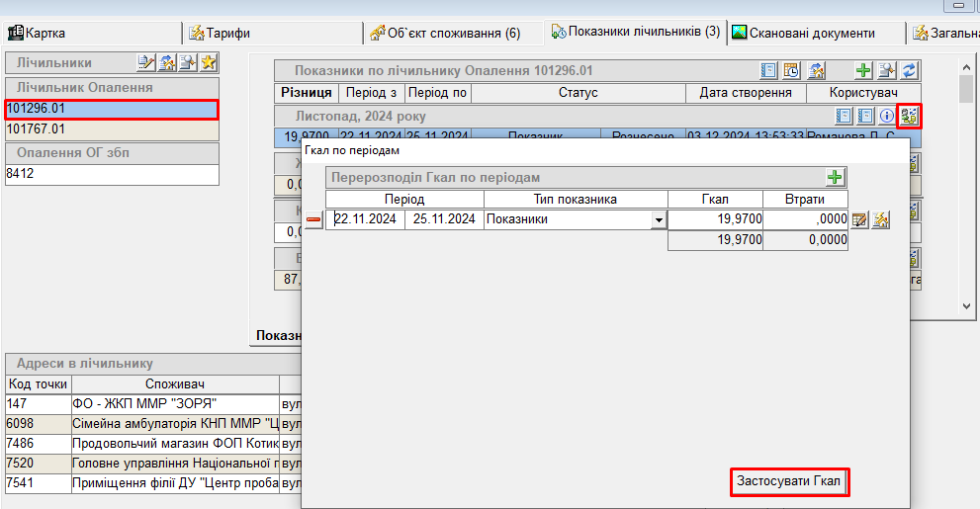This screenshot has height=509, width=980.
Task: Open the Скановані документи tab
Action: click(x=811, y=33)
